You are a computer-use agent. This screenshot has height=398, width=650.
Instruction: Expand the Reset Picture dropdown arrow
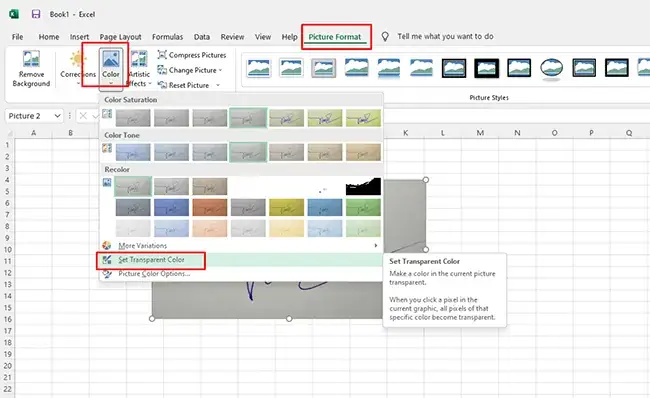click(218, 85)
